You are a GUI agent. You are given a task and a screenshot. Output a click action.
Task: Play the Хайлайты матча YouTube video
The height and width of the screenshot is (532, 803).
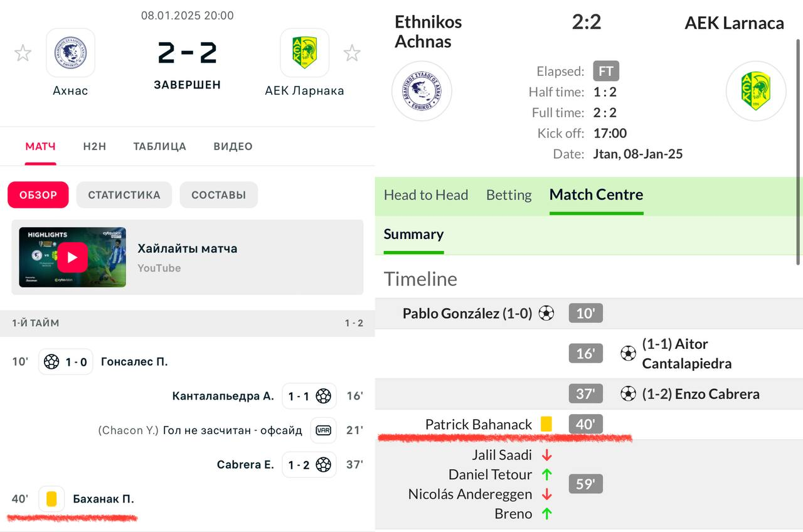coord(72,257)
